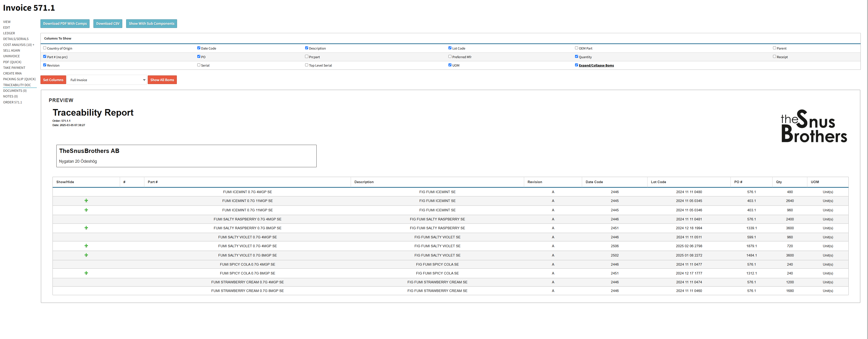Screen dimensions: 868x339
Task: Uncheck the Description column
Action: point(307,48)
